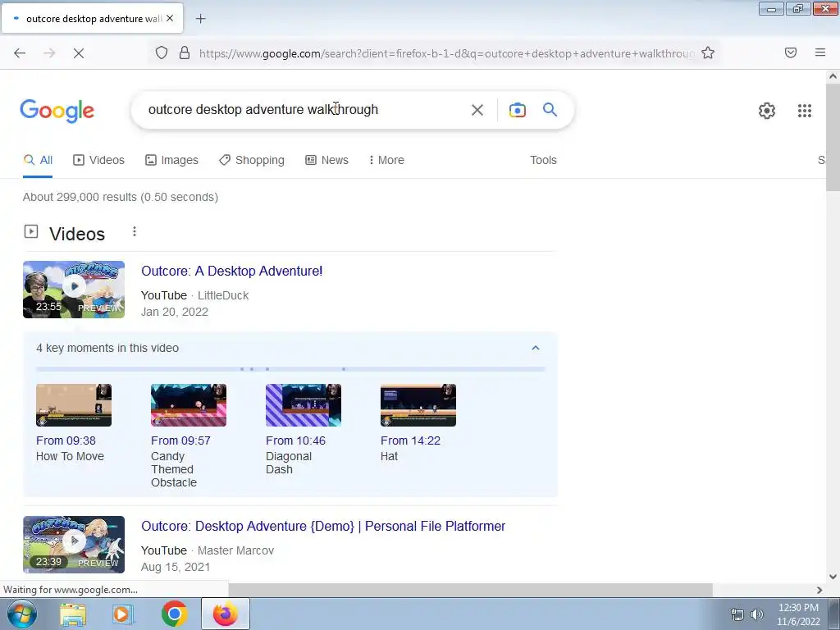Submit search with magnifier icon
Viewport: 840px width, 630px height.
(x=550, y=109)
